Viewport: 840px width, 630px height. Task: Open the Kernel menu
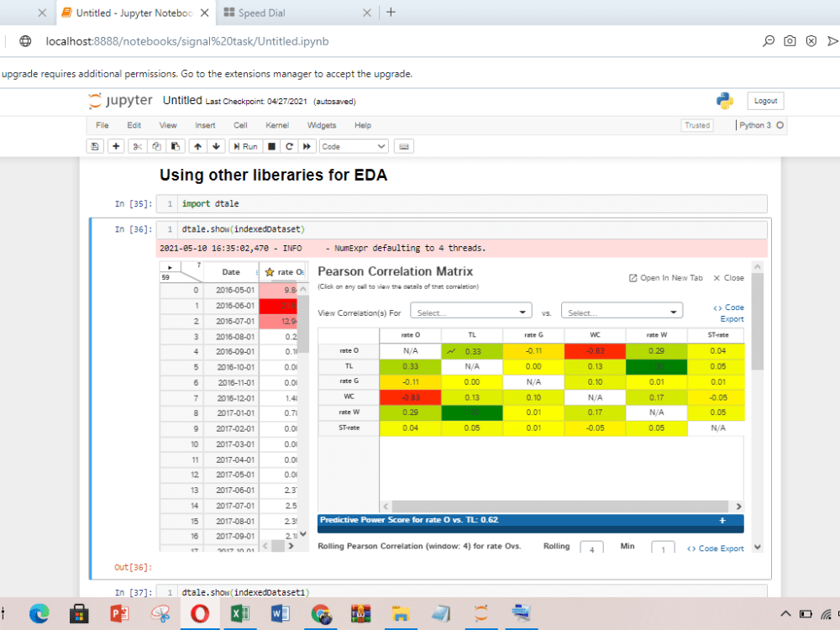276,124
